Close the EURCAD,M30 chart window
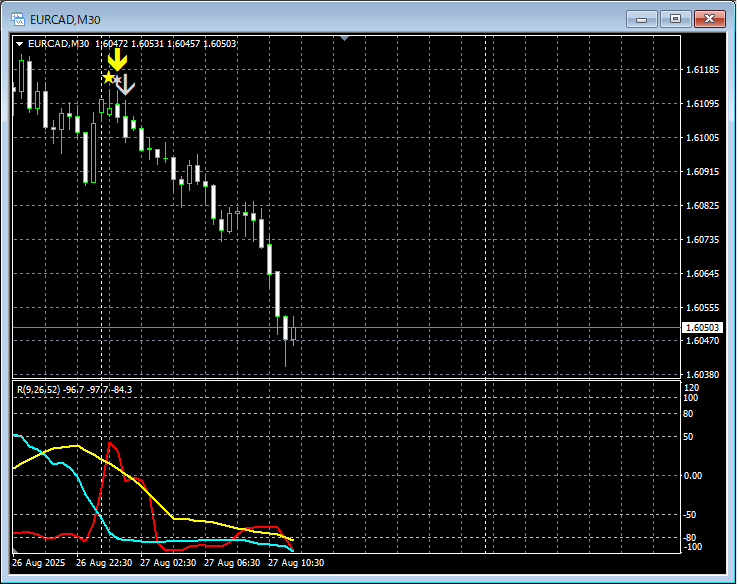This screenshot has width=738, height=584. 710,19
